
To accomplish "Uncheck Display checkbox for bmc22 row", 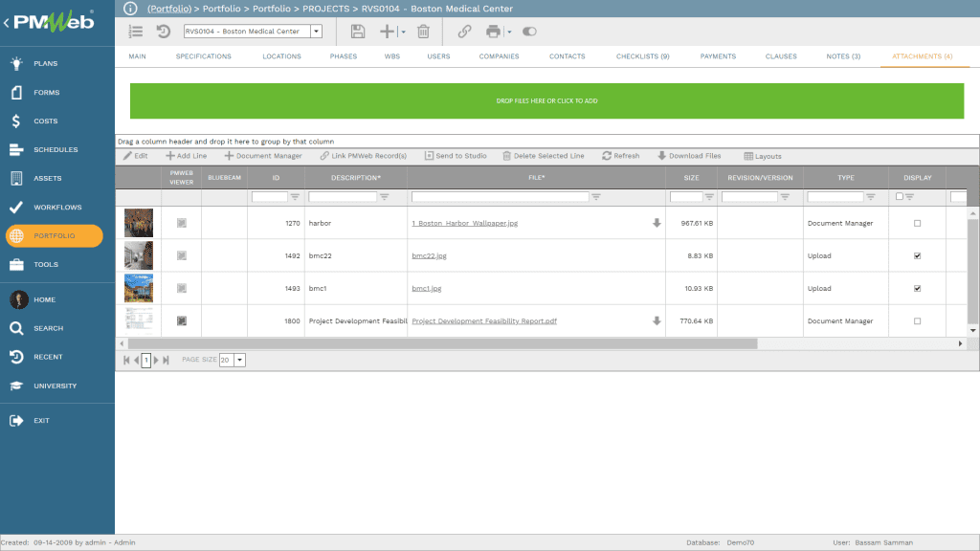I will pyautogui.click(x=918, y=255).
